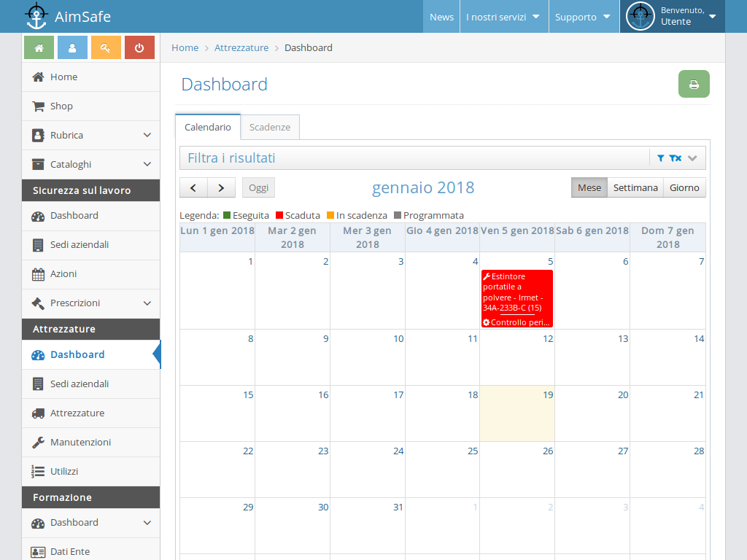
Task: Open Sedi aziendali under Sicurezza sul lavoro
Action: coord(91,245)
